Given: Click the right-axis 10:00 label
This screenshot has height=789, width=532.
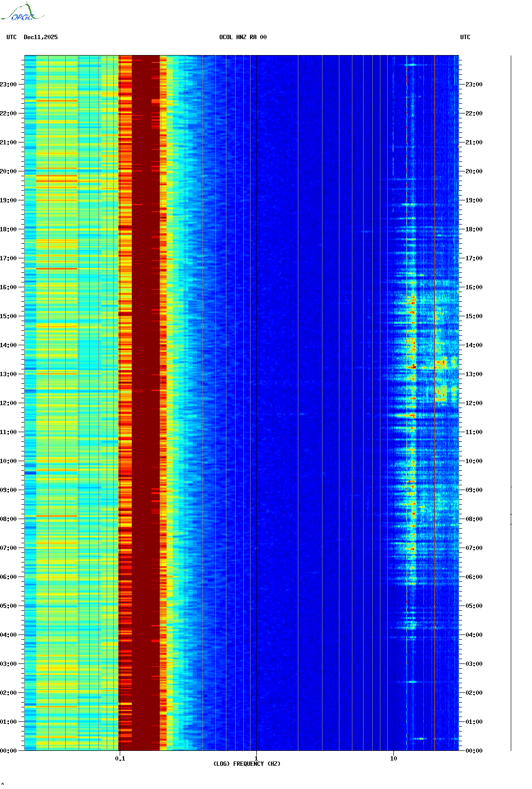Looking at the screenshot, I should [x=474, y=461].
